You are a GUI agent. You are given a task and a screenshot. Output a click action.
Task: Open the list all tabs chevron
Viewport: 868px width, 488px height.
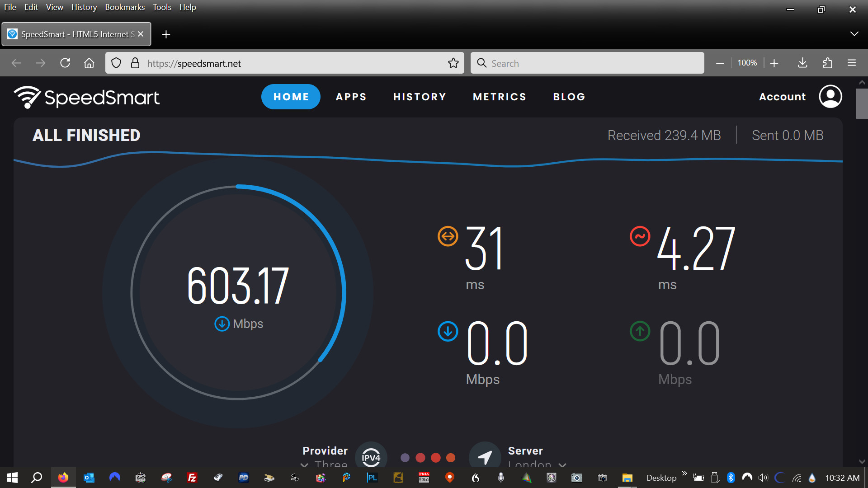854,34
